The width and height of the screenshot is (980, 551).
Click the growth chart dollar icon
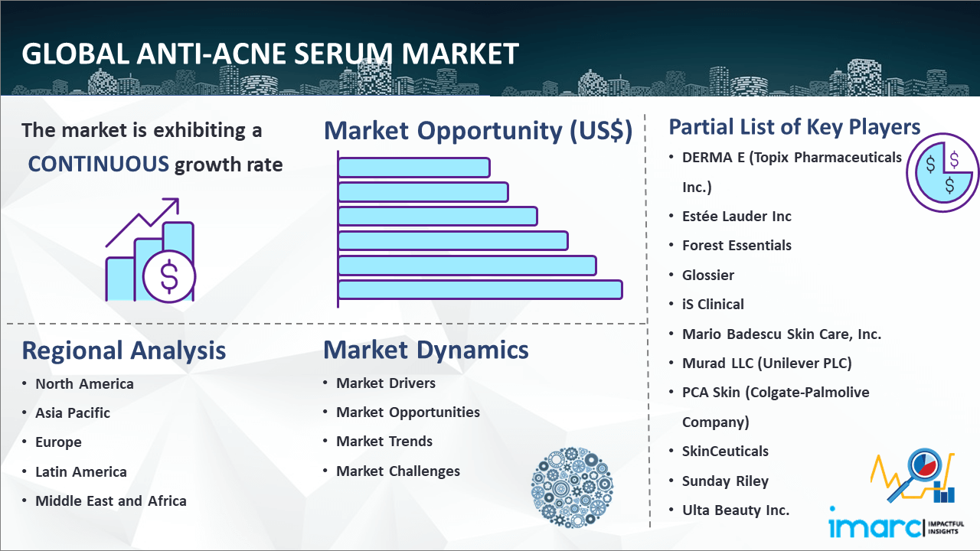pyautogui.click(x=151, y=251)
